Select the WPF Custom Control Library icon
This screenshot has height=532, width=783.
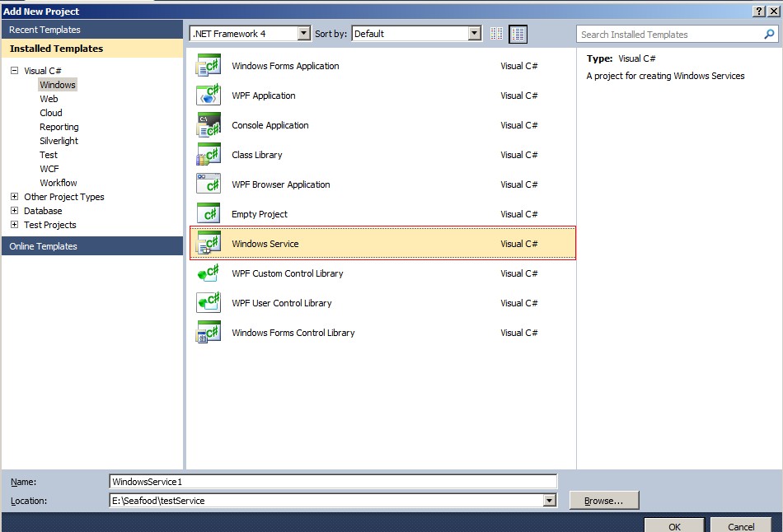(x=208, y=273)
